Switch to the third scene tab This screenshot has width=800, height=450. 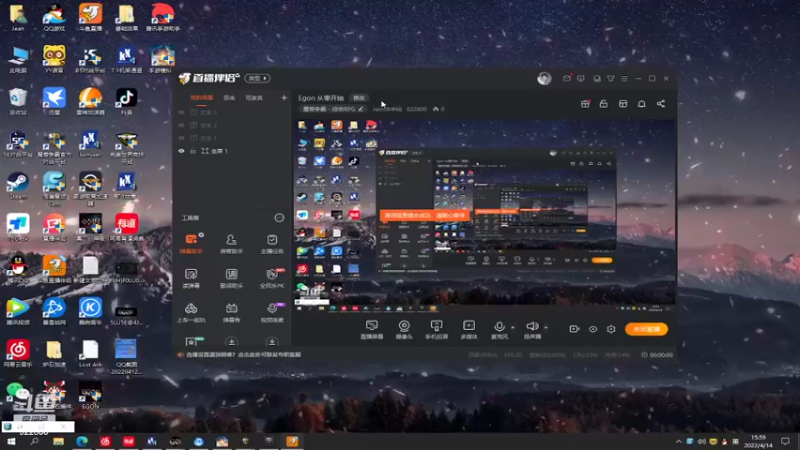point(254,97)
